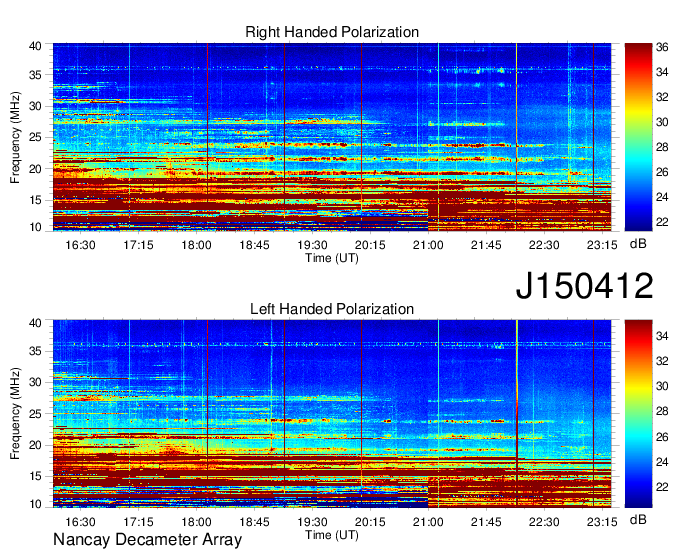Click the 20 MHz tick on right-handed plot
Image resolution: width=680 pixels, height=552 pixels.
[35, 169]
